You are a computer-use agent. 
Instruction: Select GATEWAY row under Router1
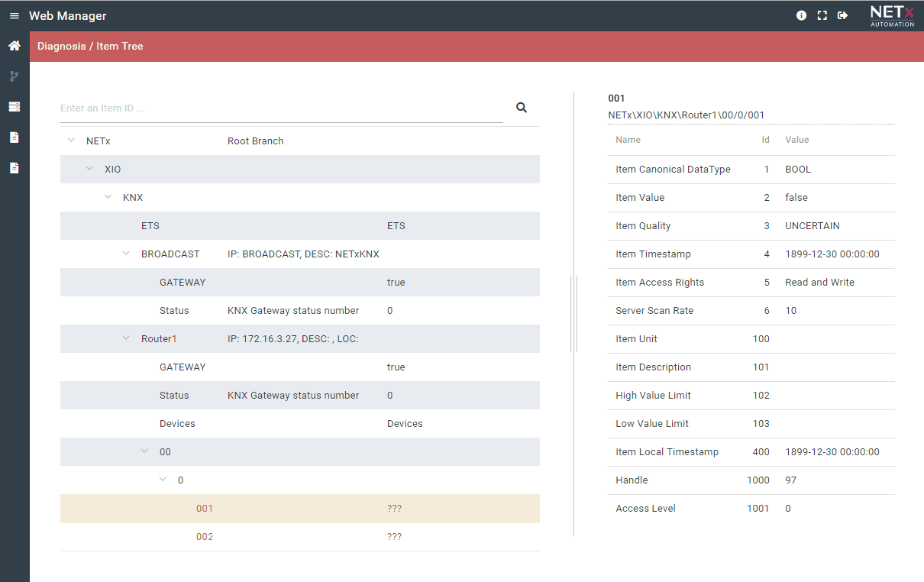[300, 367]
